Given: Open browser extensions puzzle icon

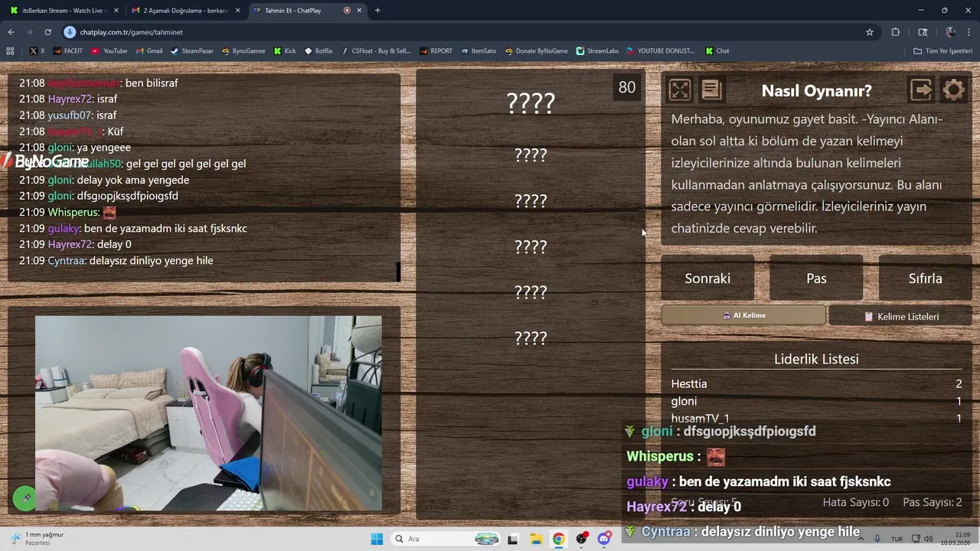Looking at the screenshot, I should pyautogui.click(x=895, y=32).
